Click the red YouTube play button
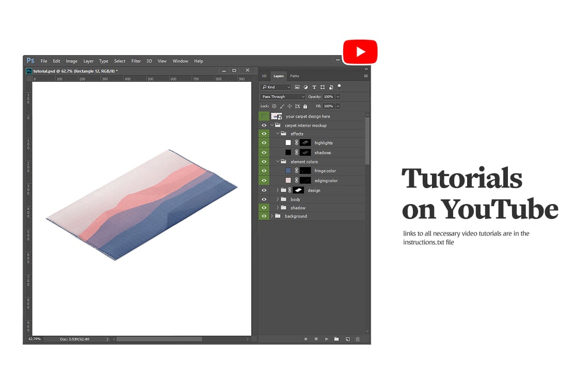 pyautogui.click(x=360, y=52)
